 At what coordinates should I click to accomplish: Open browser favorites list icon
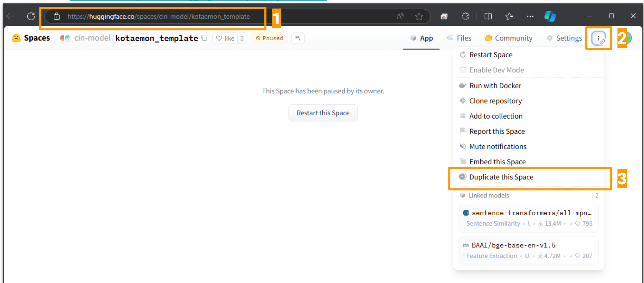[x=509, y=16]
